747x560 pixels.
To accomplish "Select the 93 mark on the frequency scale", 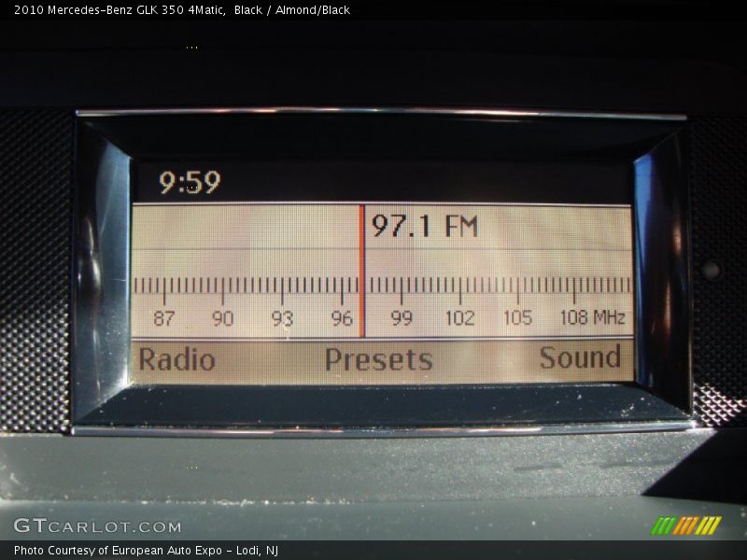I will point(282,318).
